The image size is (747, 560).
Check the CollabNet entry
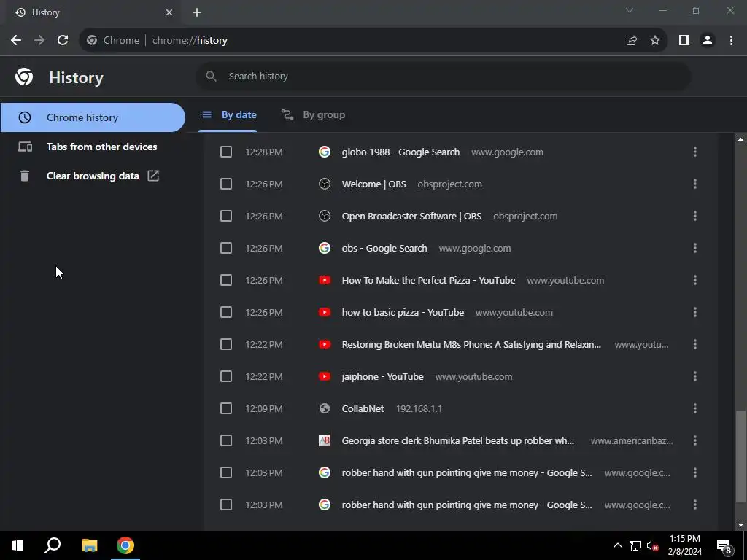click(226, 408)
